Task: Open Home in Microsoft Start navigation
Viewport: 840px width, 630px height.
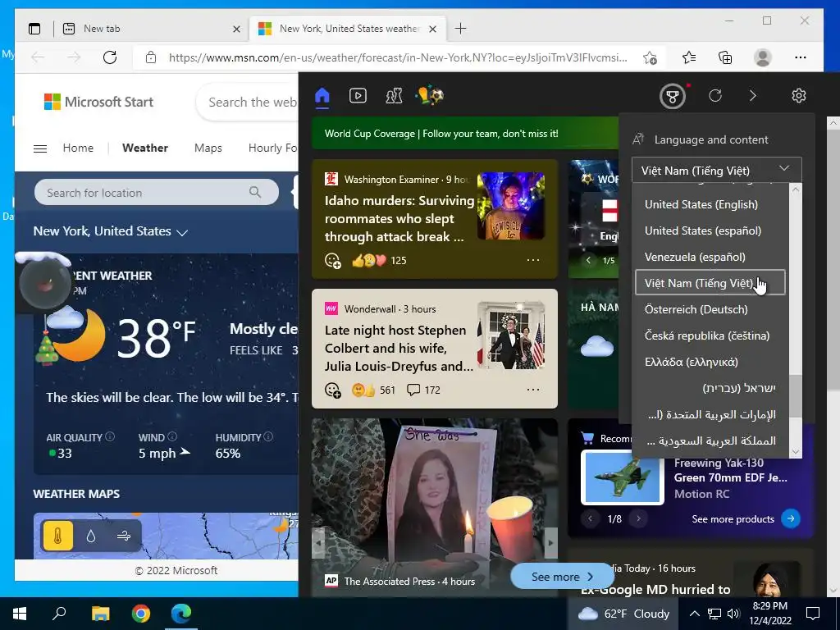Action: 78,148
